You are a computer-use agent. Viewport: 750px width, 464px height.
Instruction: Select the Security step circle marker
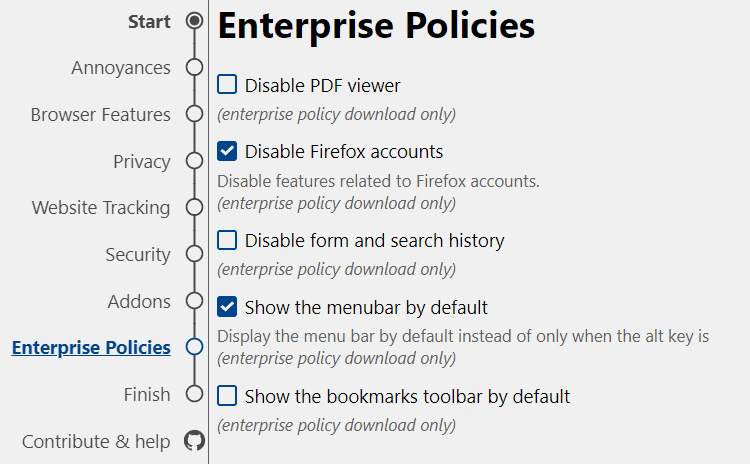(x=195, y=255)
